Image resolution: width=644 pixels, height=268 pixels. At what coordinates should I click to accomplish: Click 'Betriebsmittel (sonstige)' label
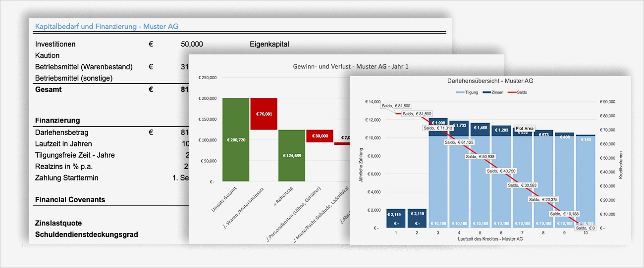point(74,78)
